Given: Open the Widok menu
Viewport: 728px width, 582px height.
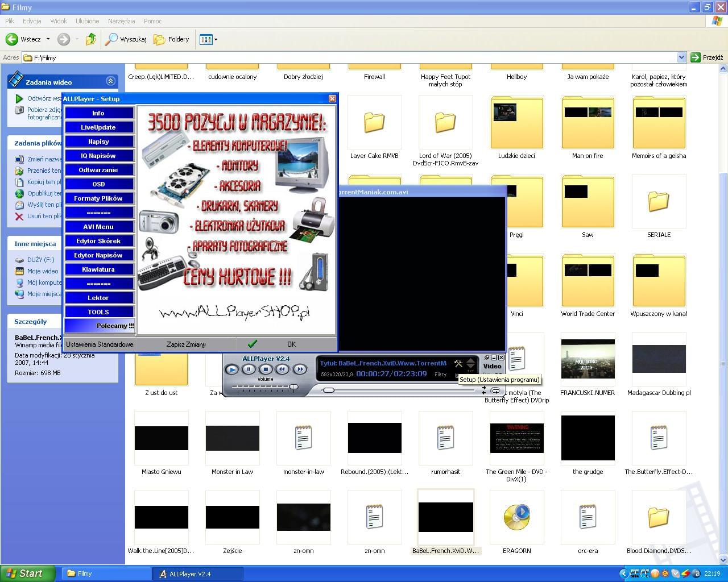Looking at the screenshot, I should coord(59,21).
